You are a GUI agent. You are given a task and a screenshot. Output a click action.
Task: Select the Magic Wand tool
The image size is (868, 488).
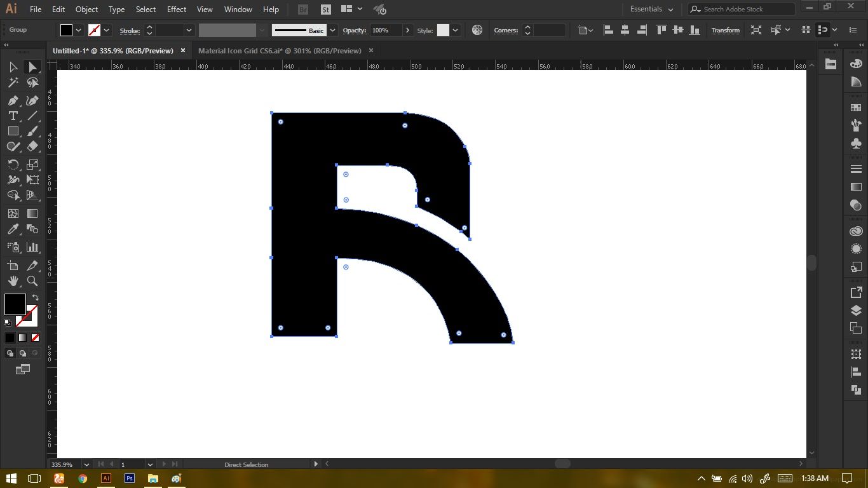click(13, 83)
